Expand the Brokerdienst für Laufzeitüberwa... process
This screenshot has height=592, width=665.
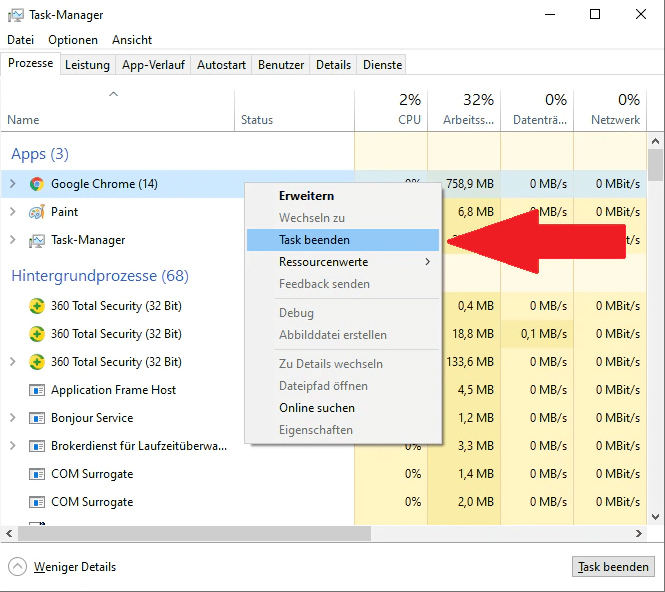point(13,446)
